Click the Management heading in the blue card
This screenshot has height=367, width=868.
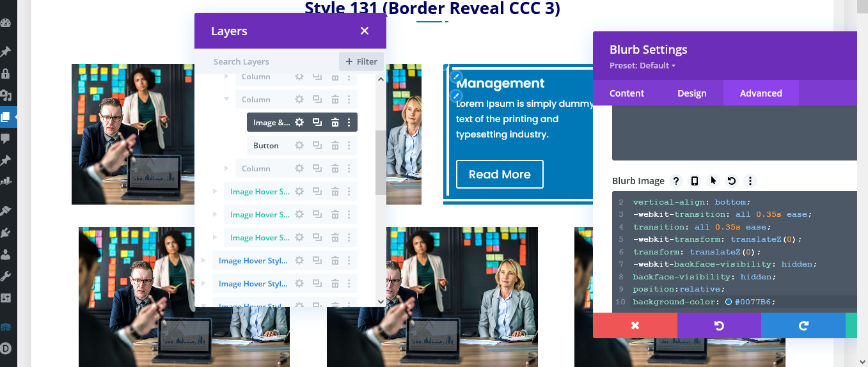coord(500,83)
